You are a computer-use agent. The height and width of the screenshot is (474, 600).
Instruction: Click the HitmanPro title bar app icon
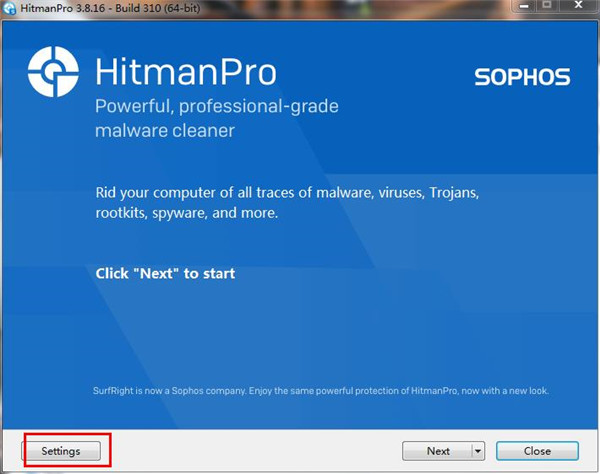[8, 8]
